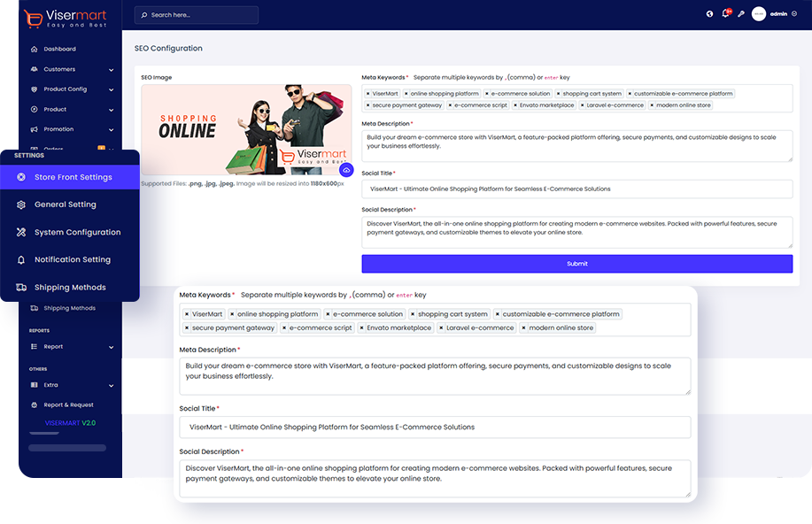Open the globe icon in the top bar
The width and height of the screenshot is (812, 524).
(x=709, y=14)
